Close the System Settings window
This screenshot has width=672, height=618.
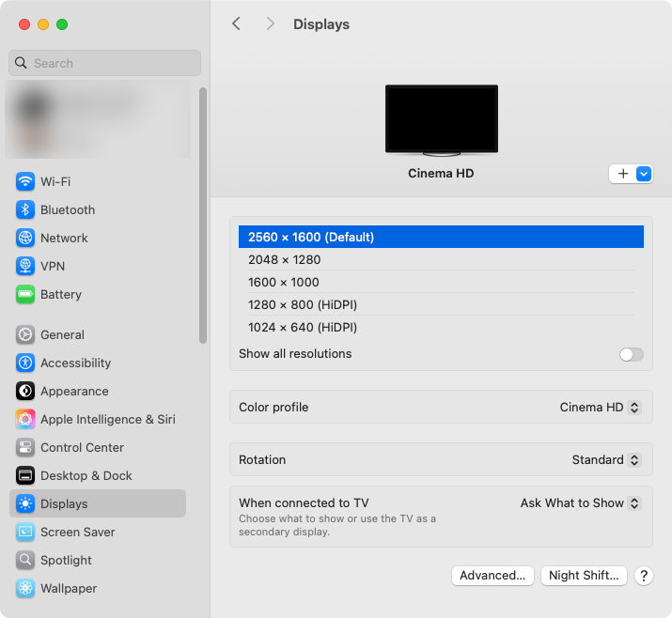point(24,24)
